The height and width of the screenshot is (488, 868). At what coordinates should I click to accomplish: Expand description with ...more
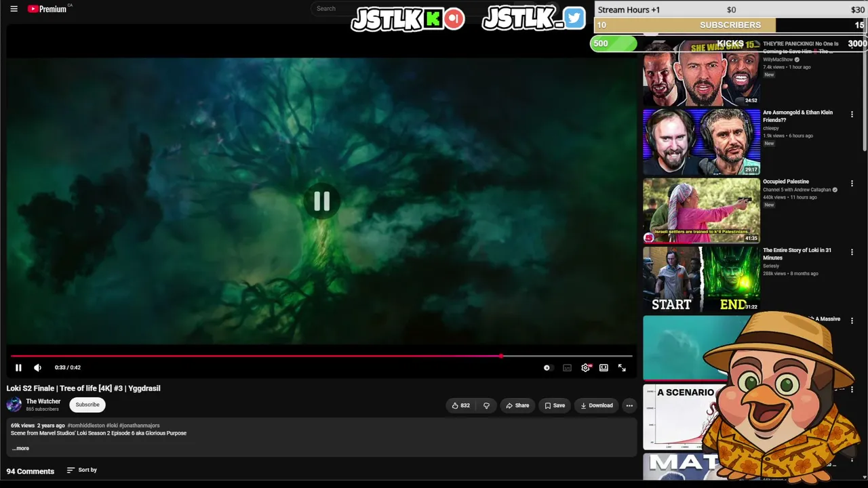(x=20, y=448)
